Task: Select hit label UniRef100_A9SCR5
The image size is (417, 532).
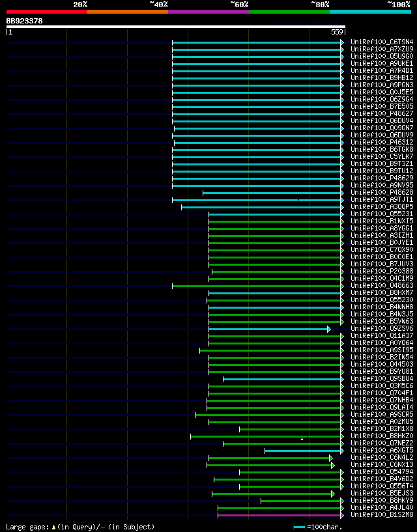Action: coord(382,414)
